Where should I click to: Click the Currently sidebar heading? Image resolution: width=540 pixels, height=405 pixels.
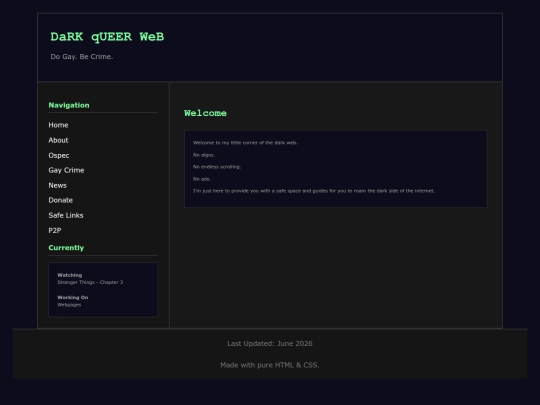66,248
